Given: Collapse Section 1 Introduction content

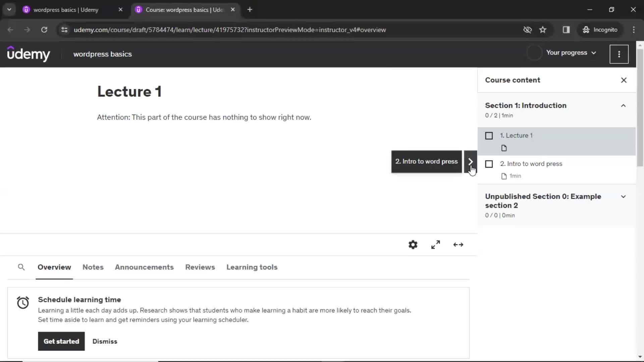Looking at the screenshot, I should click(623, 106).
